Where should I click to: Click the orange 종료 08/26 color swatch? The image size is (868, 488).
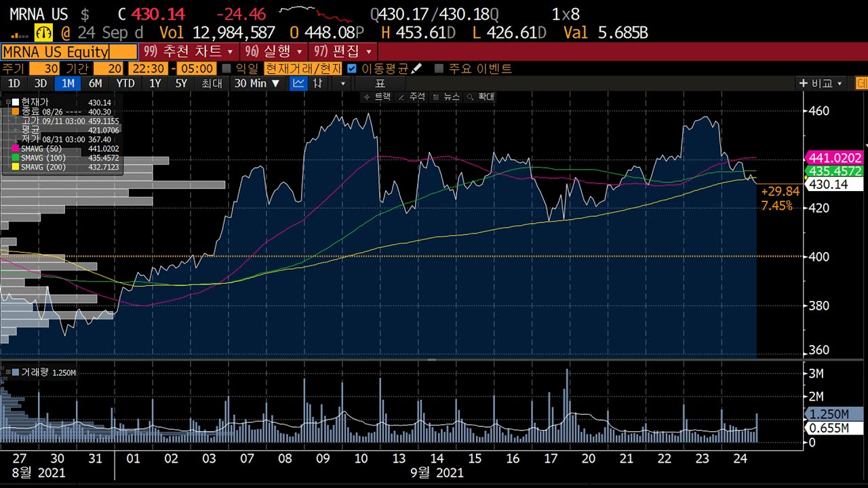click(x=16, y=111)
